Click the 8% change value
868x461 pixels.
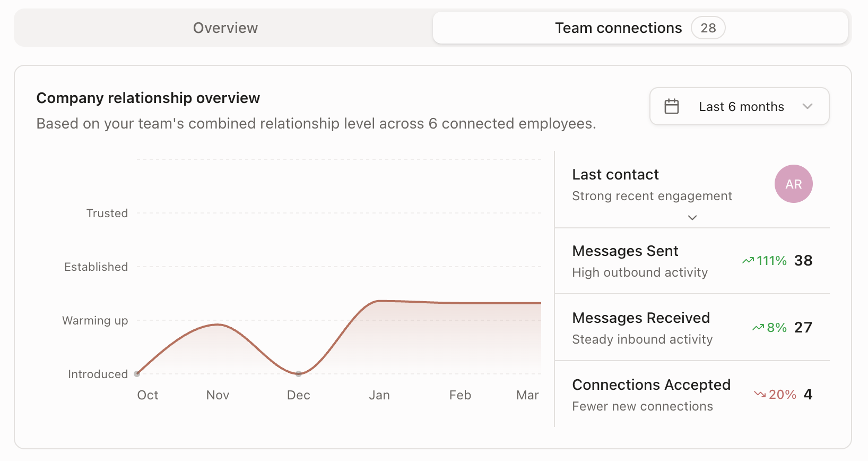[x=777, y=328]
